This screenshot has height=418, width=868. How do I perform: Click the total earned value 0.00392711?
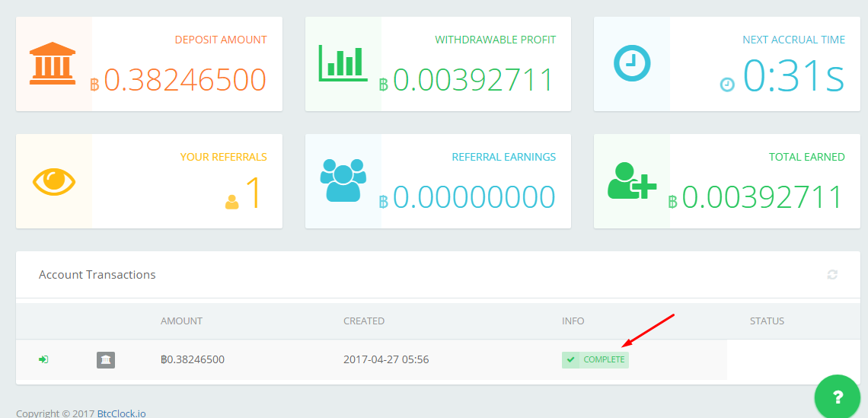point(762,197)
